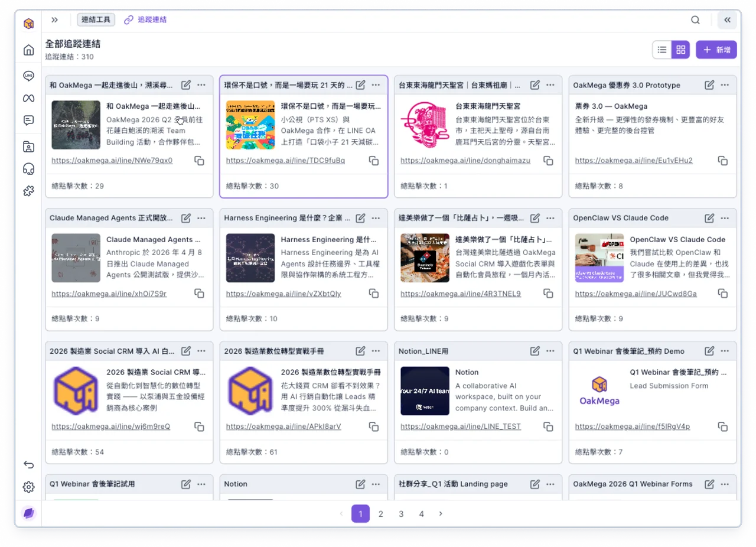Open the Meta icon in sidebar
The width and height of the screenshot is (756, 547).
[28, 98]
